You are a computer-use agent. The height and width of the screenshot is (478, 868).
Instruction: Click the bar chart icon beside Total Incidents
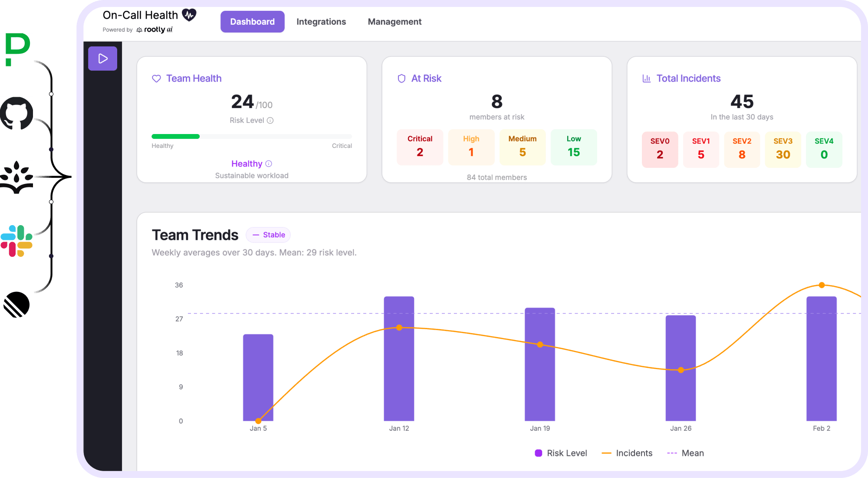click(x=646, y=79)
